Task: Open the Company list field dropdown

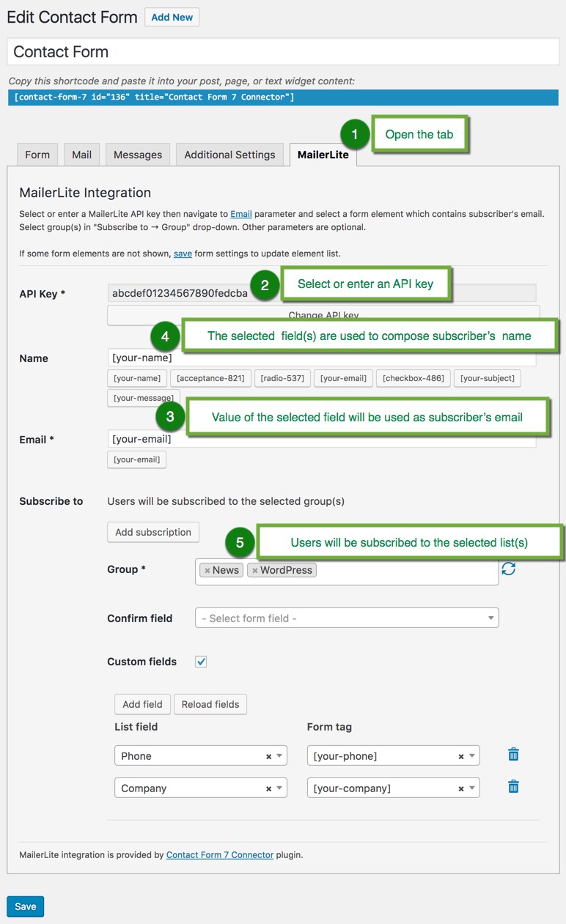Action: click(201, 788)
